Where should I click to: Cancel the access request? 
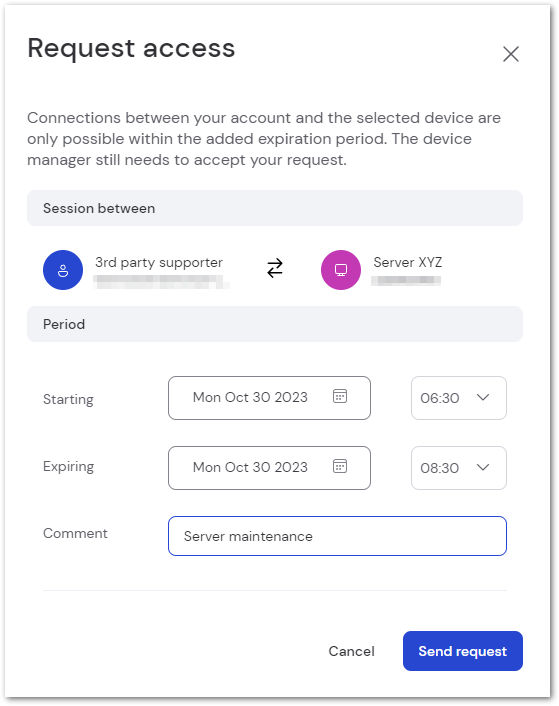[352, 651]
